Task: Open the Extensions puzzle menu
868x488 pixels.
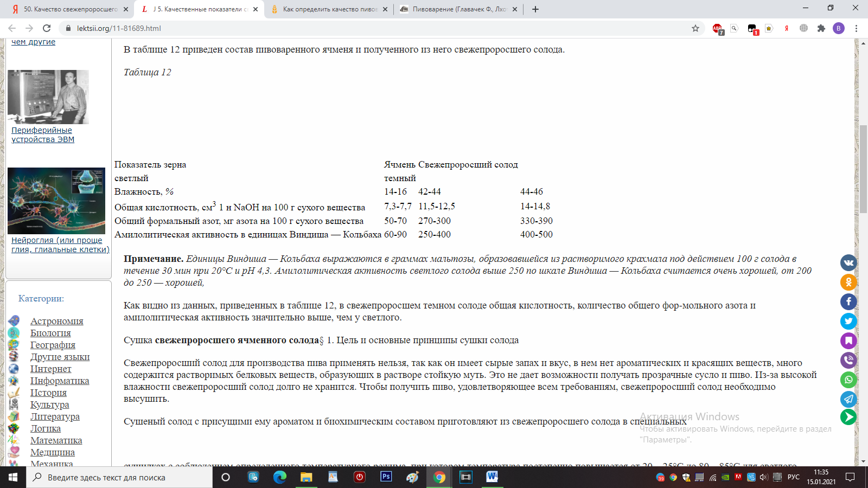Action: tap(821, 28)
